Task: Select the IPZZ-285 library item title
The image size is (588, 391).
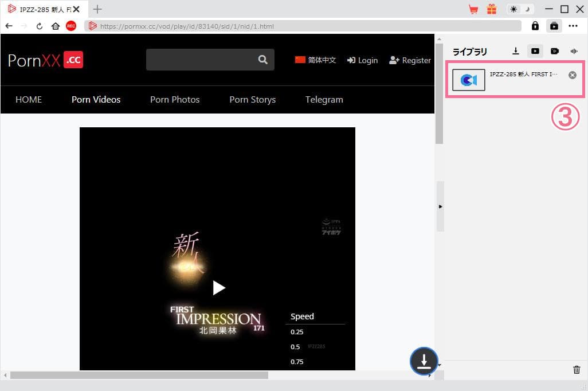Action: 523,75
